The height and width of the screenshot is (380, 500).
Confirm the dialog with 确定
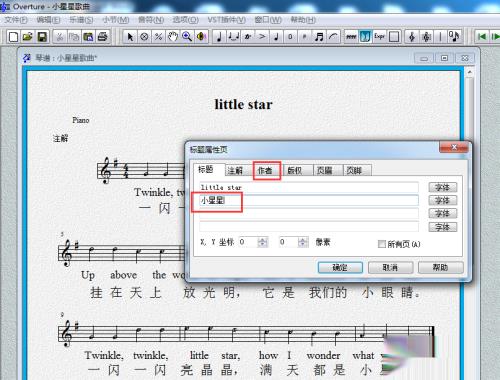(340, 267)
